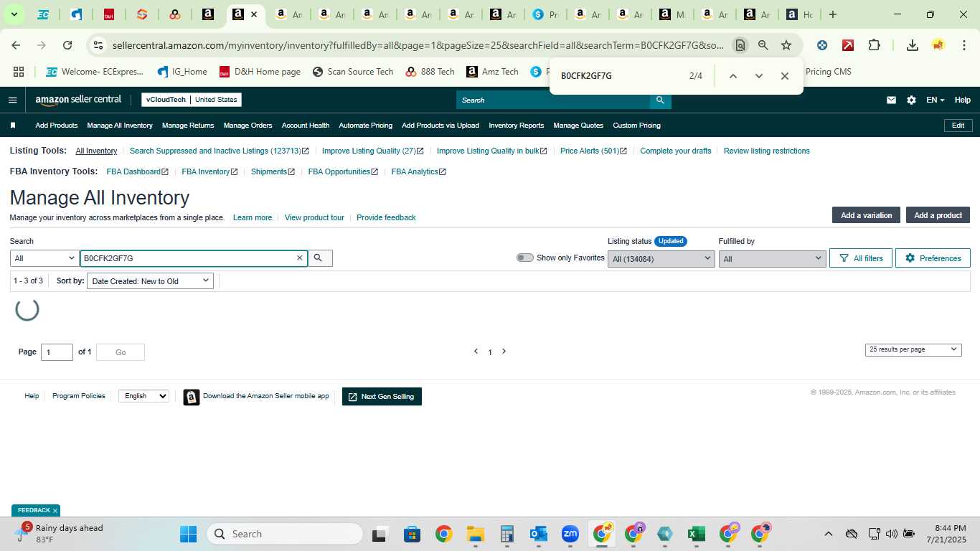Change the 25 results per page dropdown

point(913,349)
